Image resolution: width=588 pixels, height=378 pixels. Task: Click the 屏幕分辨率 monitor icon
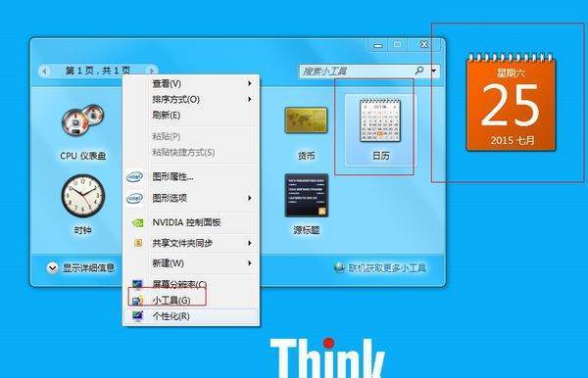point(137,284)
